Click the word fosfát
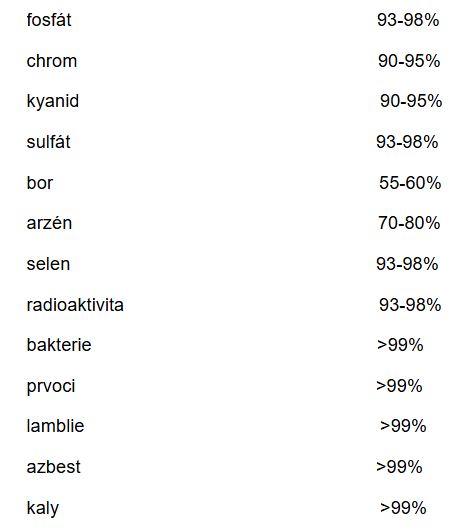The width and height of the screenshot is (473, 532). coord(49,20)
